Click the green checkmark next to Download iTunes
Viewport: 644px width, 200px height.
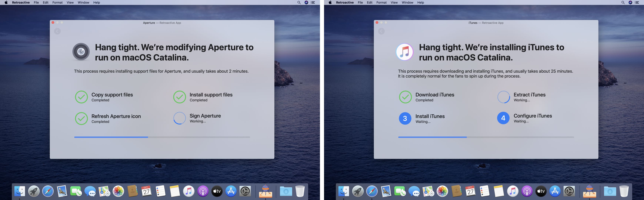point(405,97)
